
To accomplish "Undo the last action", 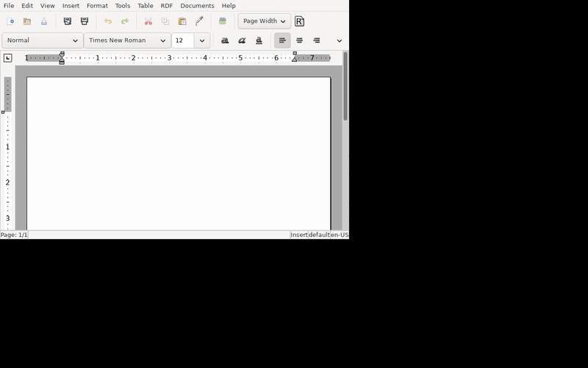I will tap(107, 21).
